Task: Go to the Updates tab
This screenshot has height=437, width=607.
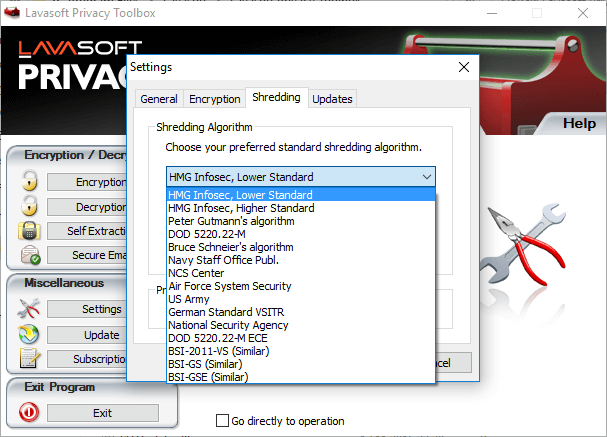Action: [332, 99]
